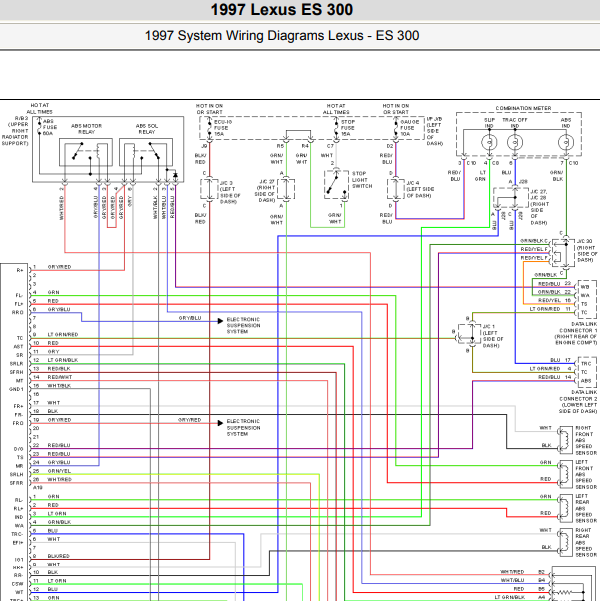The height and width of the screenshot is (601, 600).
Task: Click the LEFT FRONT ABS SPEED SENSOR label
Action: (x=586, y=474)
